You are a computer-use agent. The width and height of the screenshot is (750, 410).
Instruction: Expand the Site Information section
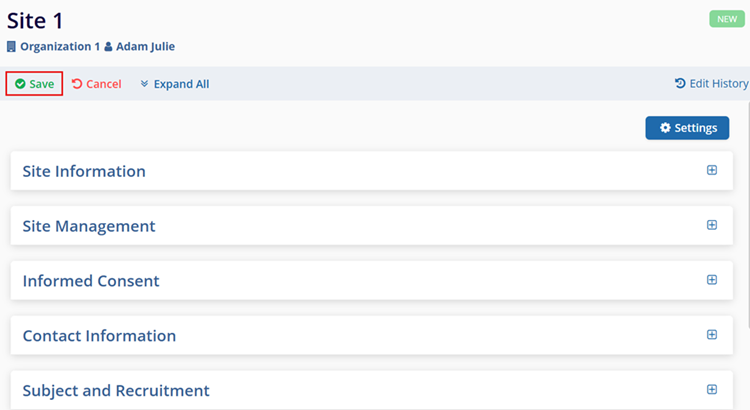point(712,170)
